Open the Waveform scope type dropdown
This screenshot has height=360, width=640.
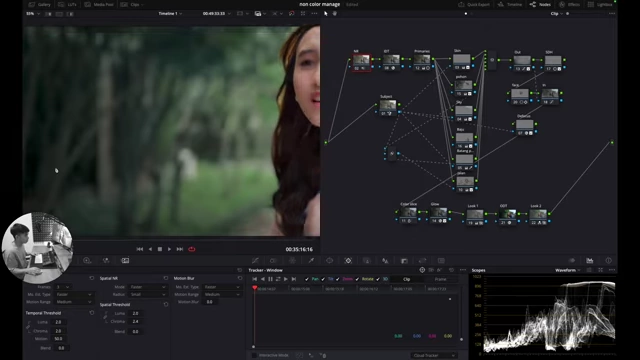click(567, 270)
